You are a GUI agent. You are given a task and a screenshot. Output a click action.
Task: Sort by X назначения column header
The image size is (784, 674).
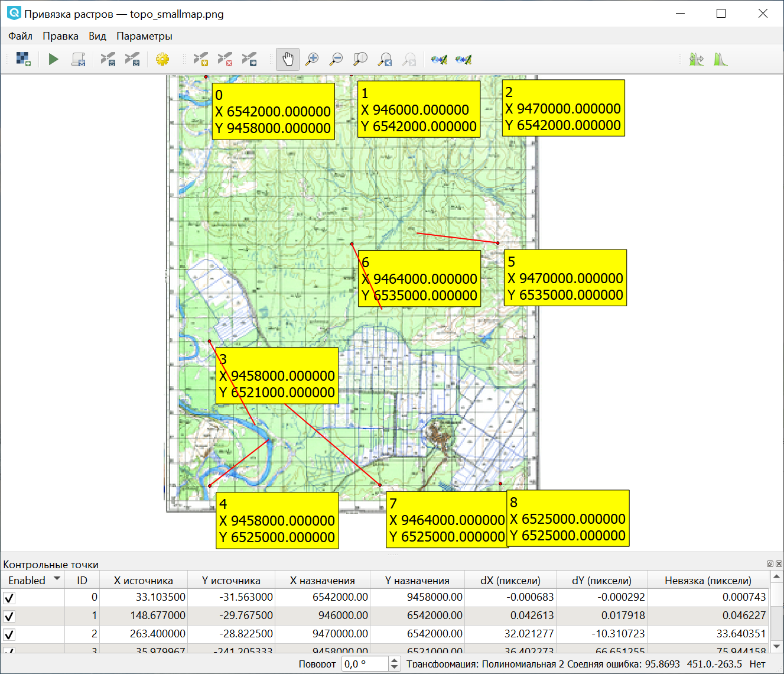[323, 580]
